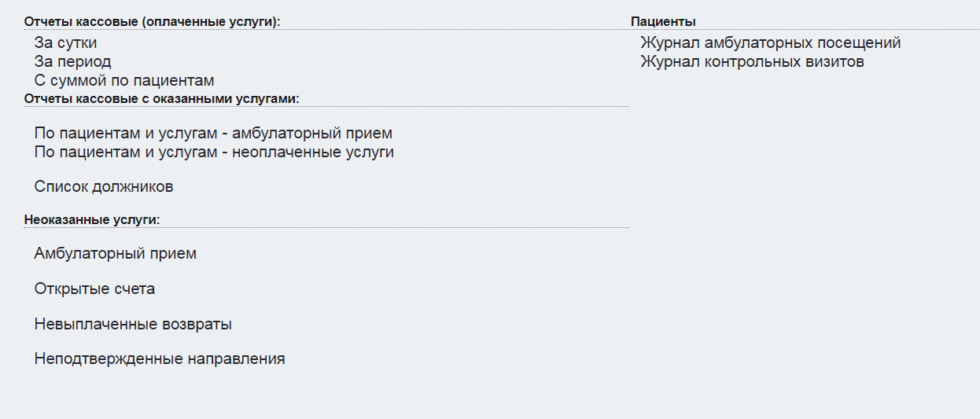
Task: Open По пациентам и услугам - амбулаторный прием
Action: click(x=213, y=134)
